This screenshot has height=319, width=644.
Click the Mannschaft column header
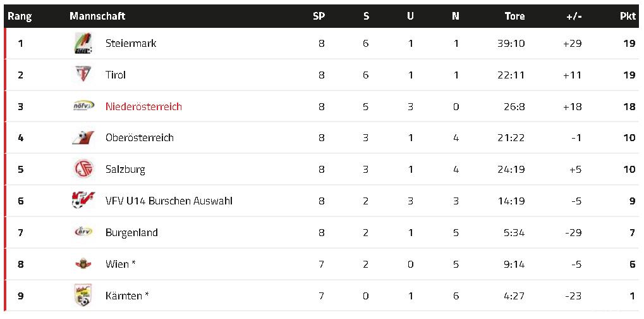(x=97, y=16)
